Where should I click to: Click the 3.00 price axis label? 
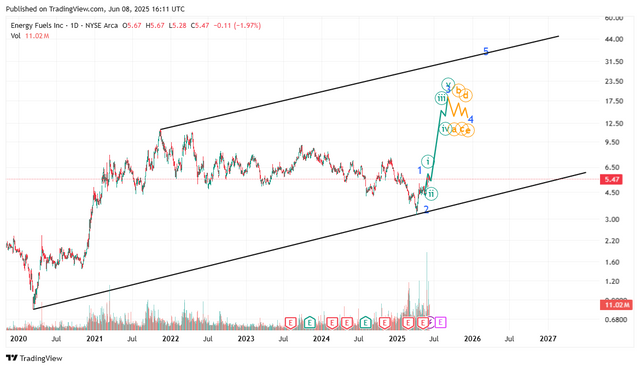[613, 220]
